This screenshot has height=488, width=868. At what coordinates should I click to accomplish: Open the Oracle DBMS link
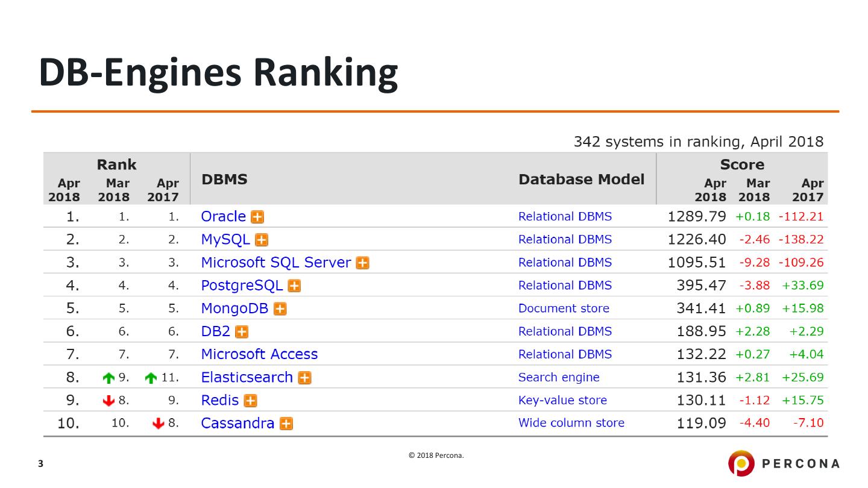click(223, 216)
